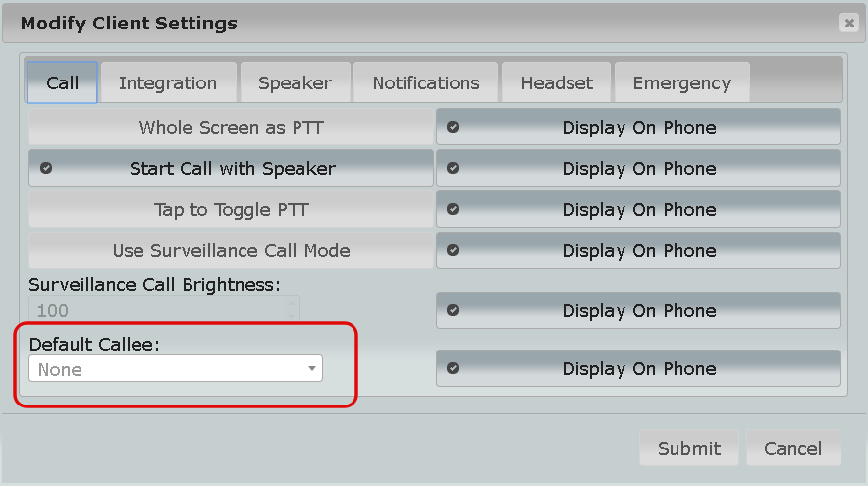Select the Notifications tab
Viewport: 868px width, 486px height.
click(426, 83)
